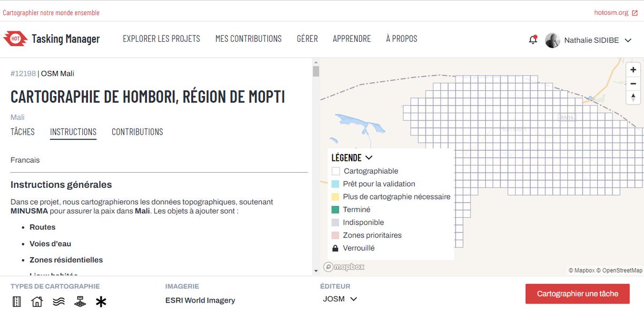Click Cartographier une tâche button

tap(577, 293)
